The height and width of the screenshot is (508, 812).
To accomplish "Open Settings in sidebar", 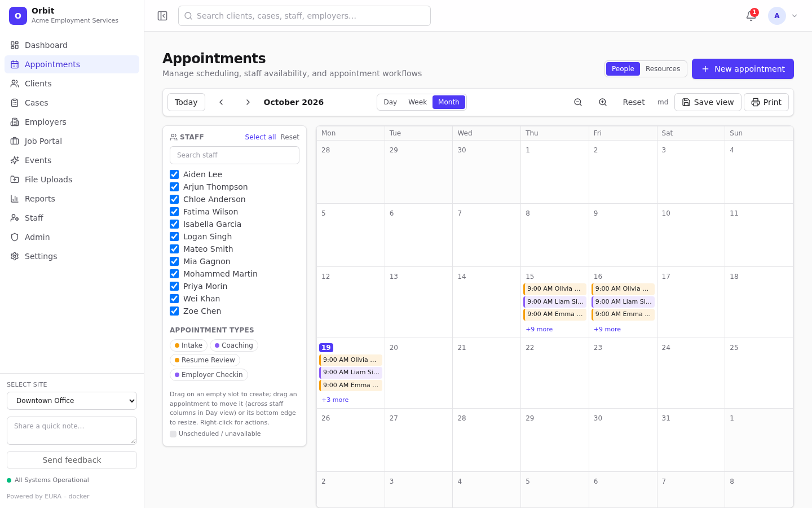I will pos(72,256).
